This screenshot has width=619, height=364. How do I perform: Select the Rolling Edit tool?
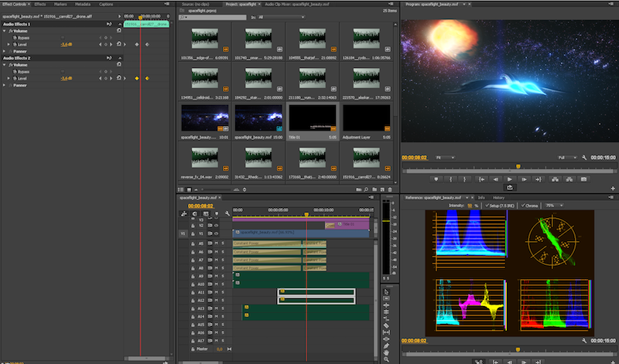click(x=386, y=312)
